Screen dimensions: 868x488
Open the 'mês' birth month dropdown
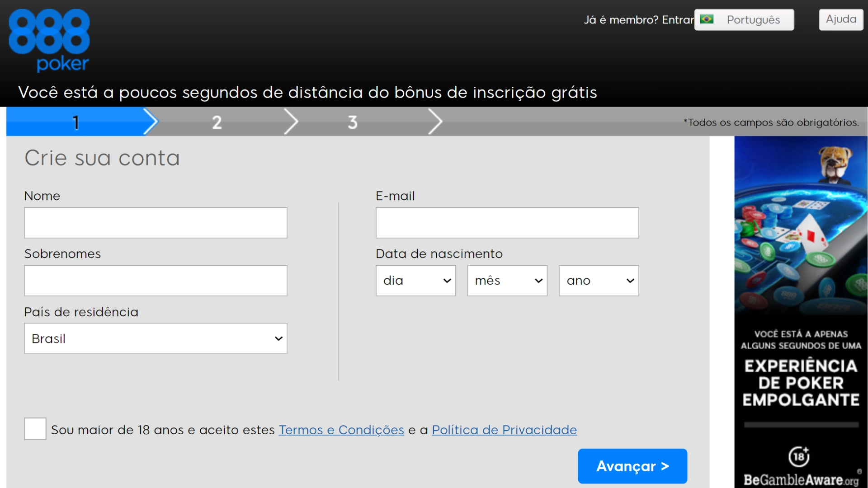pyautogui.click(x=507, y=280)
